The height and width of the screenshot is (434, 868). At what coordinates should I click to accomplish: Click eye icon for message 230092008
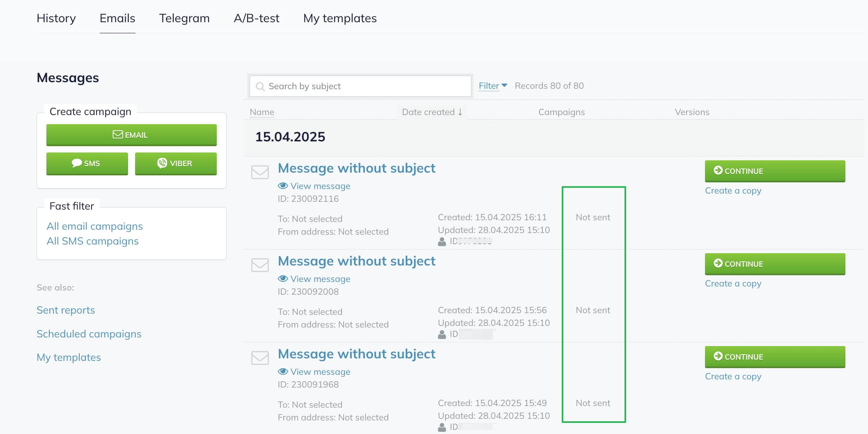coord(283,279)
